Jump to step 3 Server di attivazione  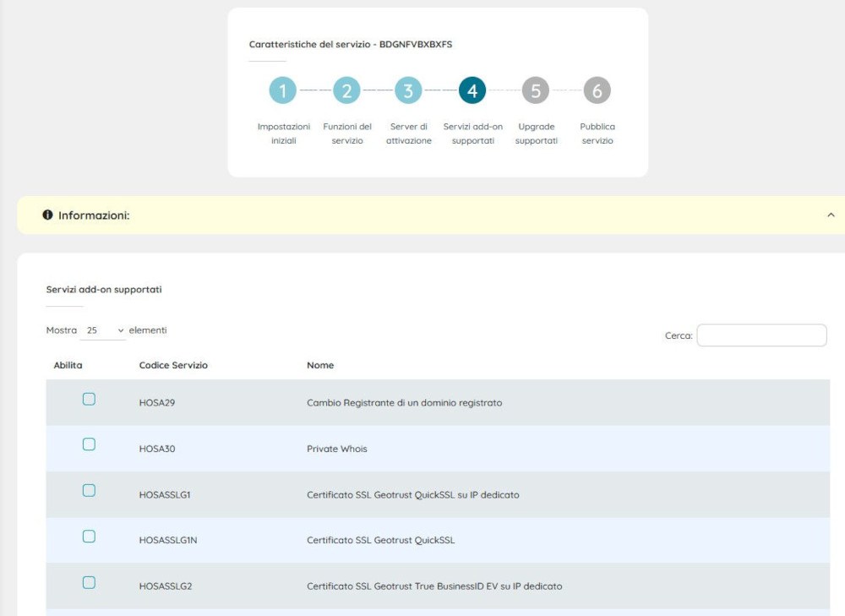coord(408,90)
